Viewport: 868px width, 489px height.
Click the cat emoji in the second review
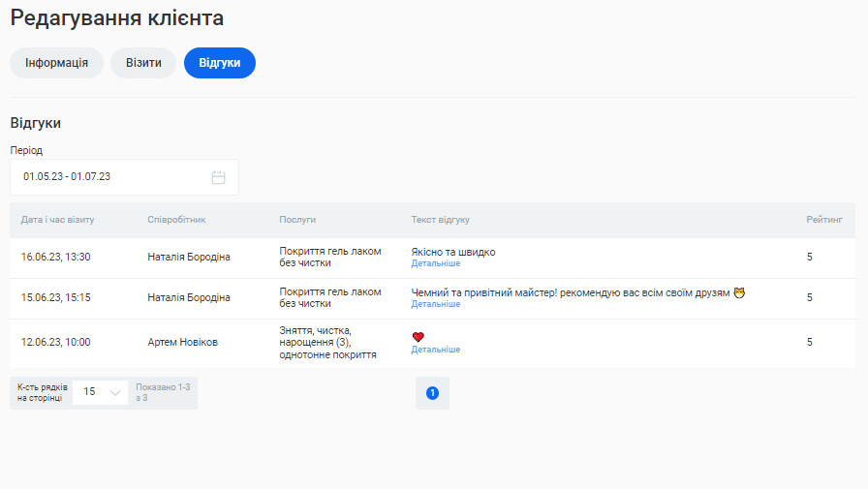click(739, 292)
